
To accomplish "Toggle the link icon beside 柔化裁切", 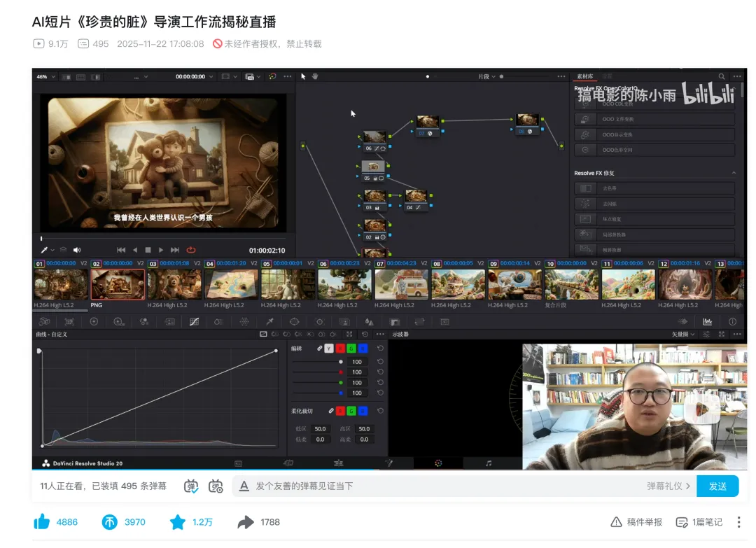I will pyautogui.click(x=330, y=411).
